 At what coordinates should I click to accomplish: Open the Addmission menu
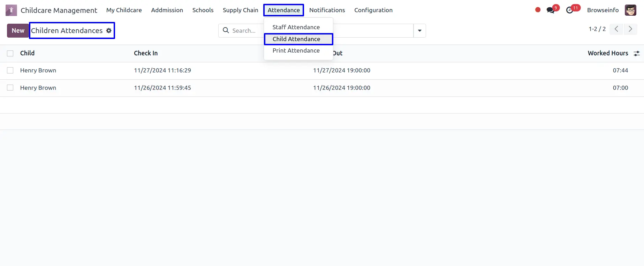pos(167,10)
